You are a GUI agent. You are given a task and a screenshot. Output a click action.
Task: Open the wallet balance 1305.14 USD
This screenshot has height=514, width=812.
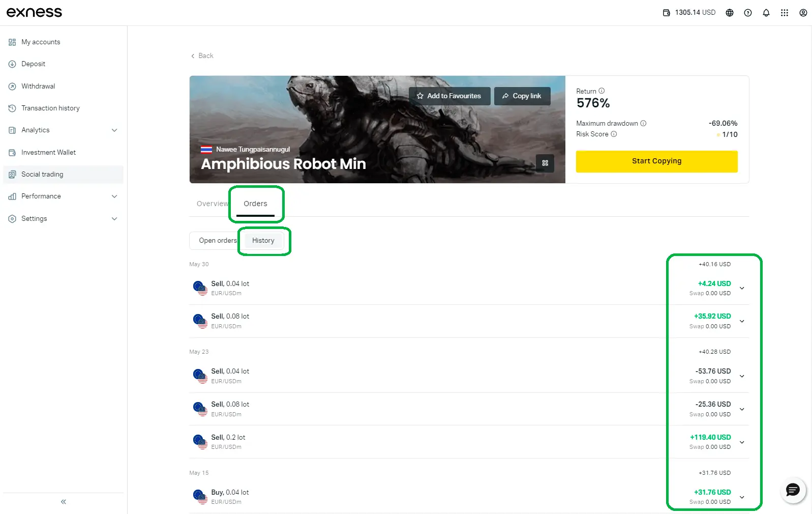(689, 13)
